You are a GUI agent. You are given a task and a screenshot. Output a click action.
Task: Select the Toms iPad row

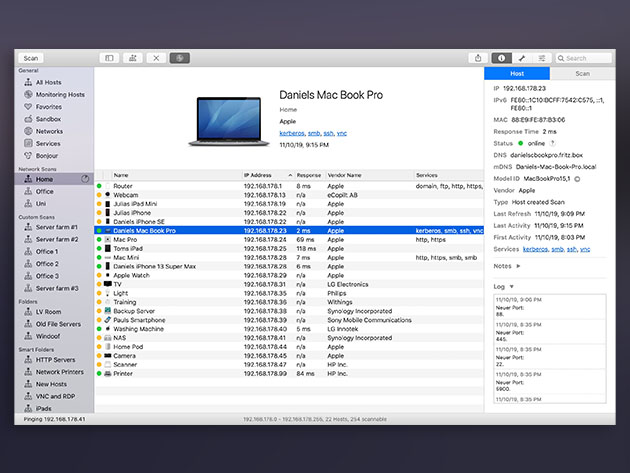[x=289, y=248]
